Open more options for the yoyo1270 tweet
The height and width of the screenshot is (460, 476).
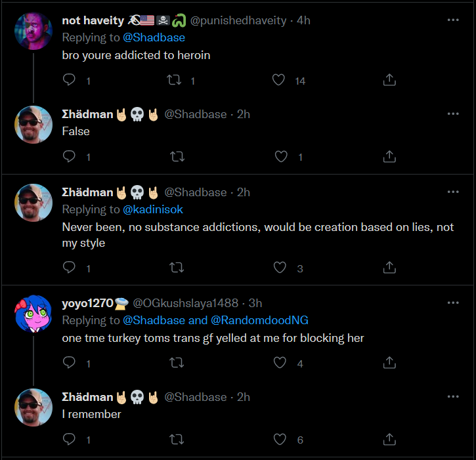coord(453,303)
